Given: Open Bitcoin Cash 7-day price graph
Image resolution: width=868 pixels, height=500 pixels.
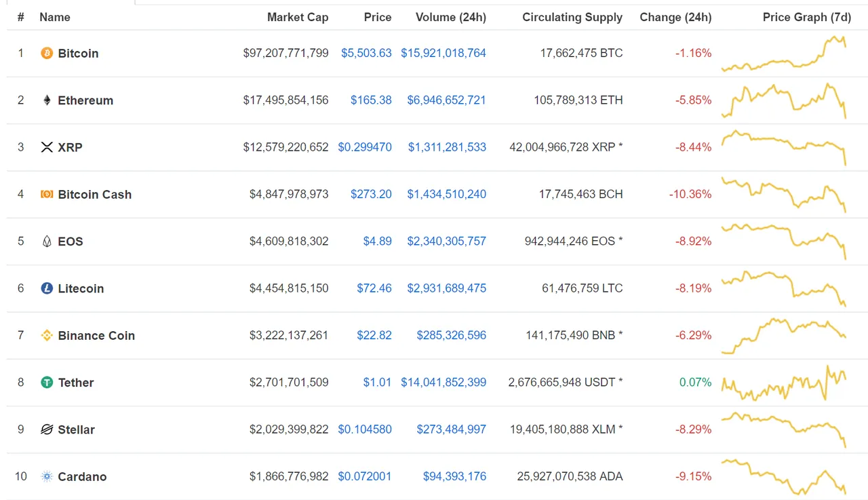Looking at the screenshot, I should pos(784,195).
